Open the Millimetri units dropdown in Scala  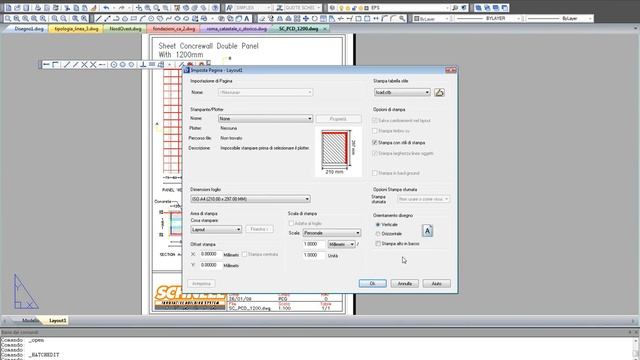point(341,244)
